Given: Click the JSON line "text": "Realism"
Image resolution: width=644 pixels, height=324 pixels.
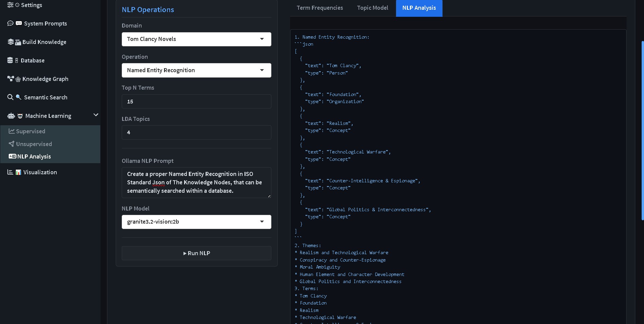Looking at the screenshot, I should coord(329,124).
